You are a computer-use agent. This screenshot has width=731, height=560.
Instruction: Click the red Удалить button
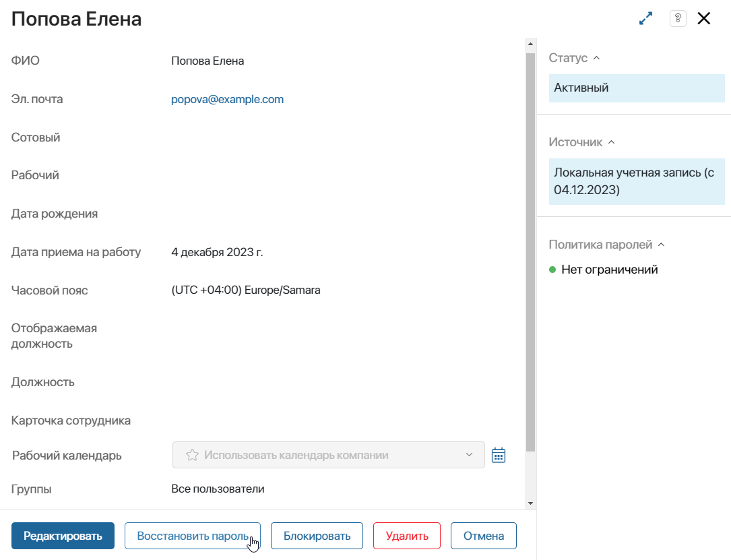click(407, 536)
